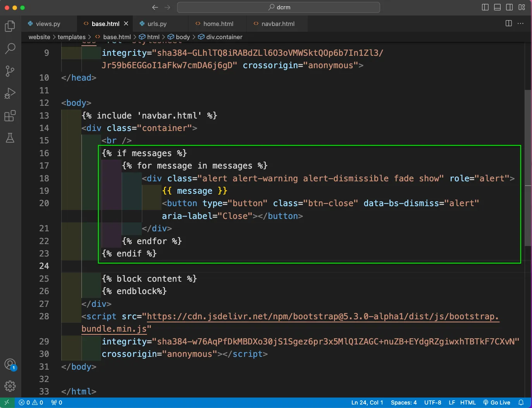Toggle primary side bar layout icon
This screenshot has width=532, height=408.
click(485, 7)
